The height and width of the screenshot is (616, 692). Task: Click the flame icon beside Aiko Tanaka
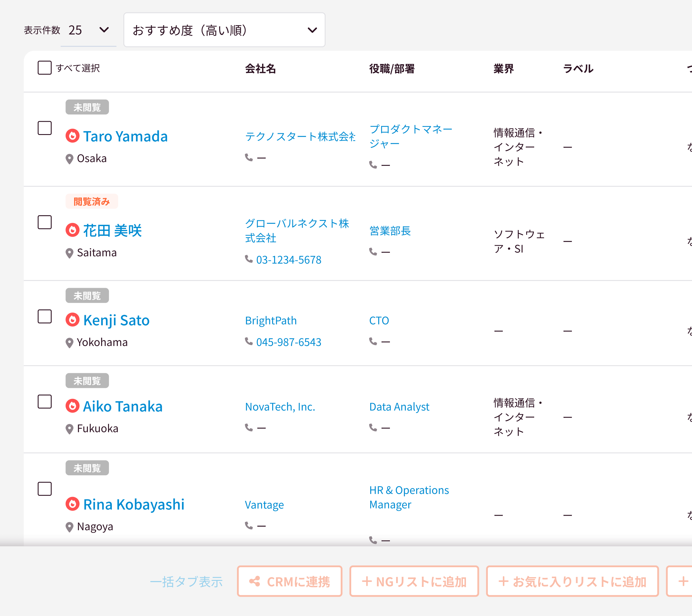(x=72, y=406)
